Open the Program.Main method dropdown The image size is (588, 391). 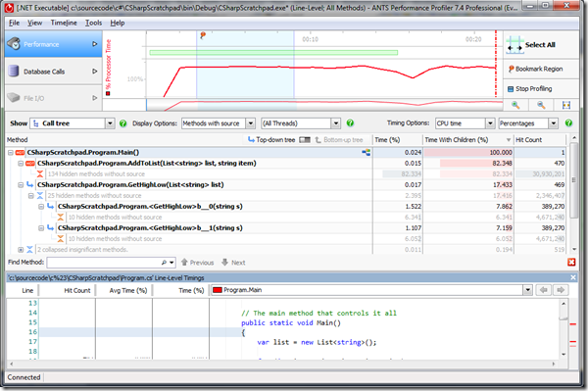coord(527,290)
